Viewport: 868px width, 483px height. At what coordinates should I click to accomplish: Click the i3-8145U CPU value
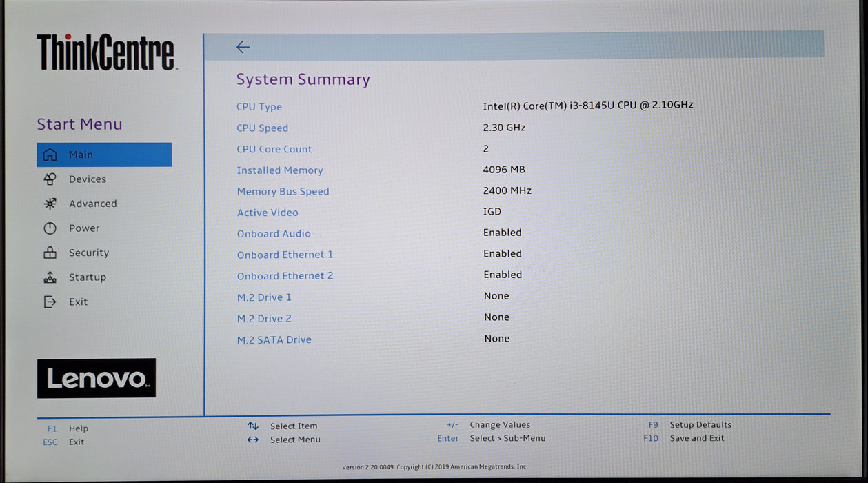click(588, 106)
